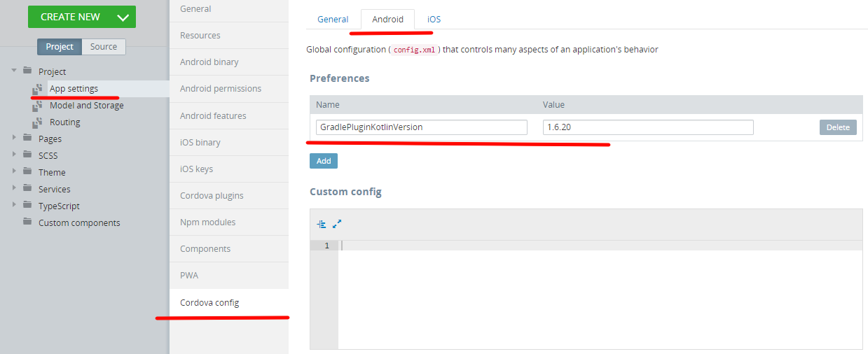Select TypeScript label in project tree

(x=59, y=206)
